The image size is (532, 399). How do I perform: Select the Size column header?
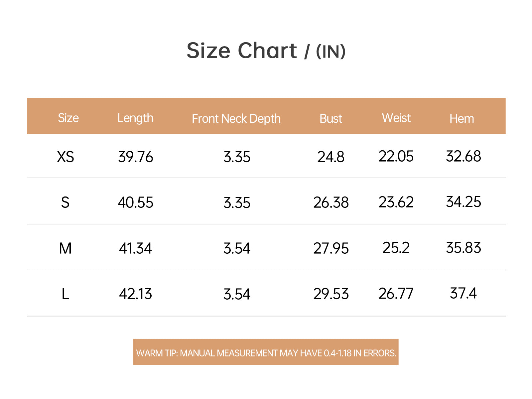(x=68, y=118)
